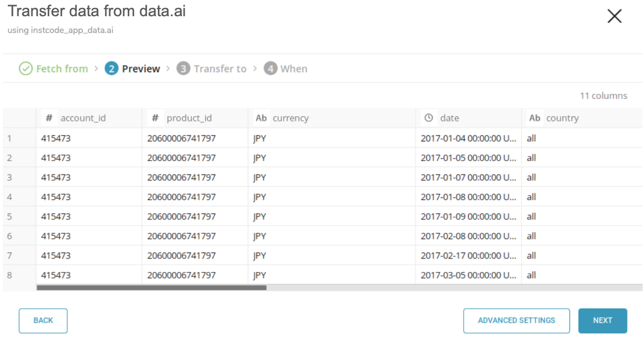Click the hash icon beside product_id
The image size is (644, 338).
click(156, 118)
